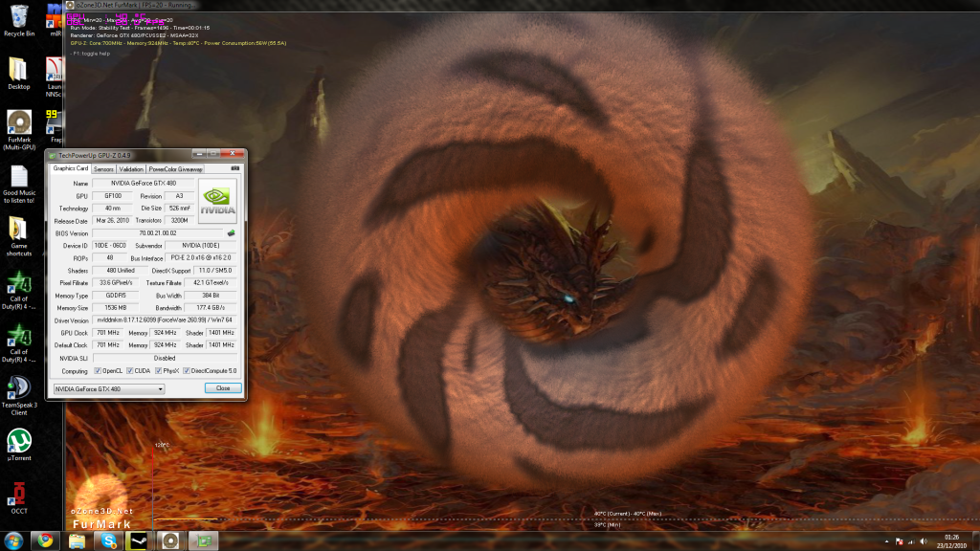Click the 384 Bit Bus Width value
This screenshot has width=980, height=551.
click(211, 296)
